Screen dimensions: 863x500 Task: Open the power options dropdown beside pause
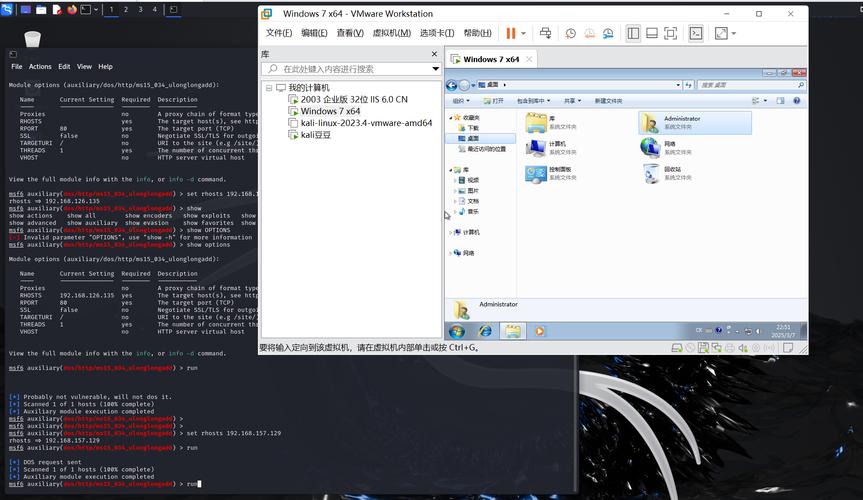coord(523,34)
